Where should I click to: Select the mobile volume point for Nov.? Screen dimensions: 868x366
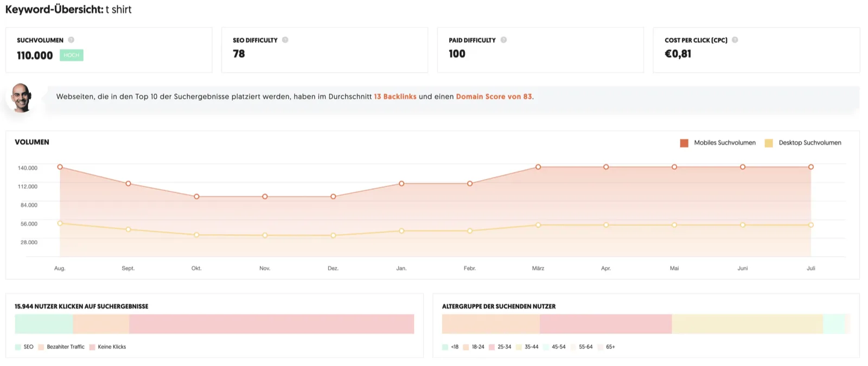(265, 196)
